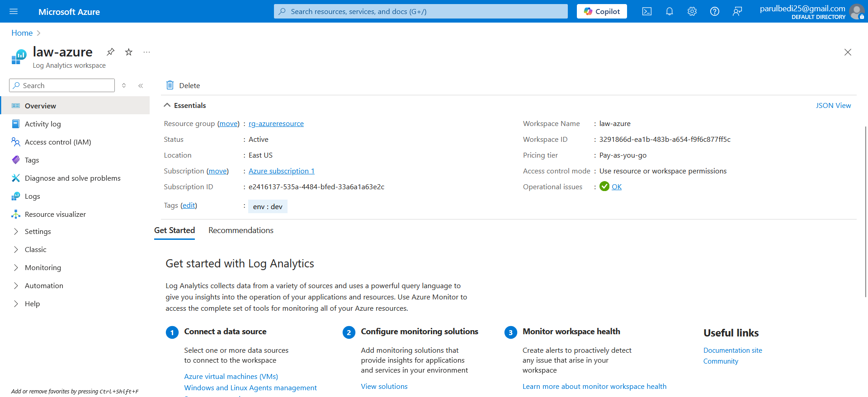
Task: Select Overview in the sidebar
Action: [x=75, y=106]
